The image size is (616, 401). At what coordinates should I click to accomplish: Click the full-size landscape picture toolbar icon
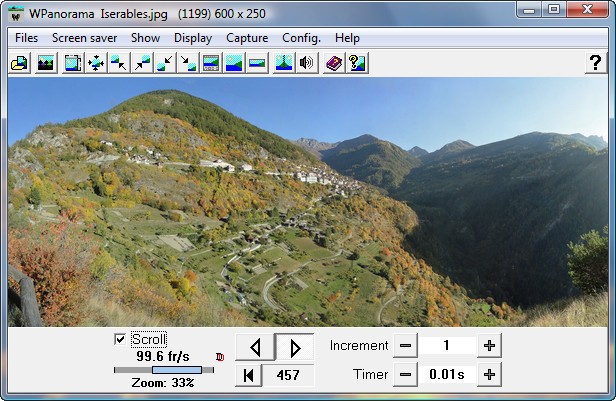[234, 63]
